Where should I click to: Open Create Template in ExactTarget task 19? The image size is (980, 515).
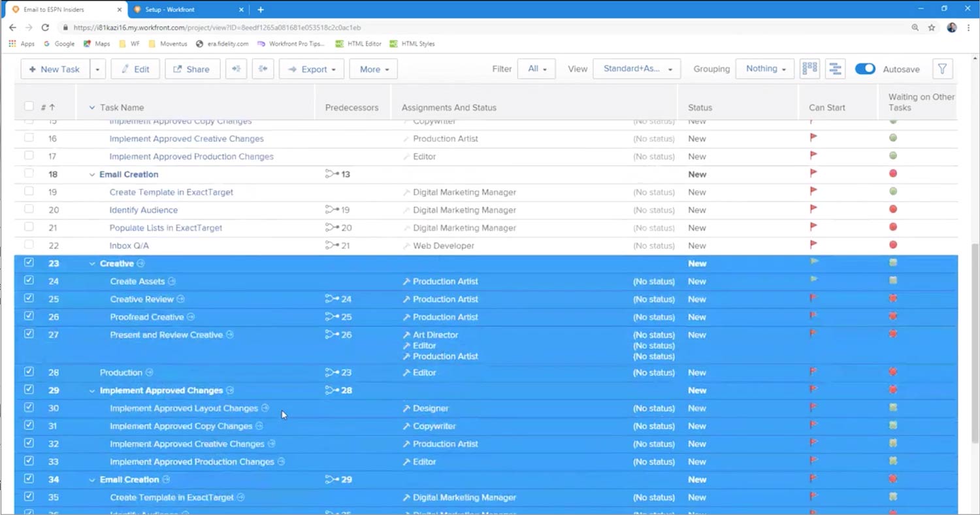coord(171,192)
